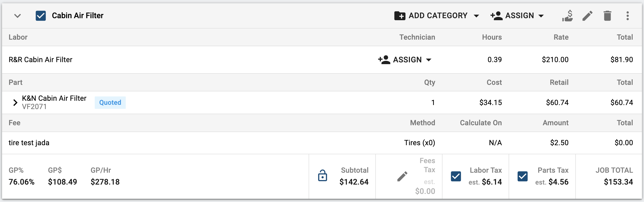Click the pencil edit icon in header

click(587, 16)
